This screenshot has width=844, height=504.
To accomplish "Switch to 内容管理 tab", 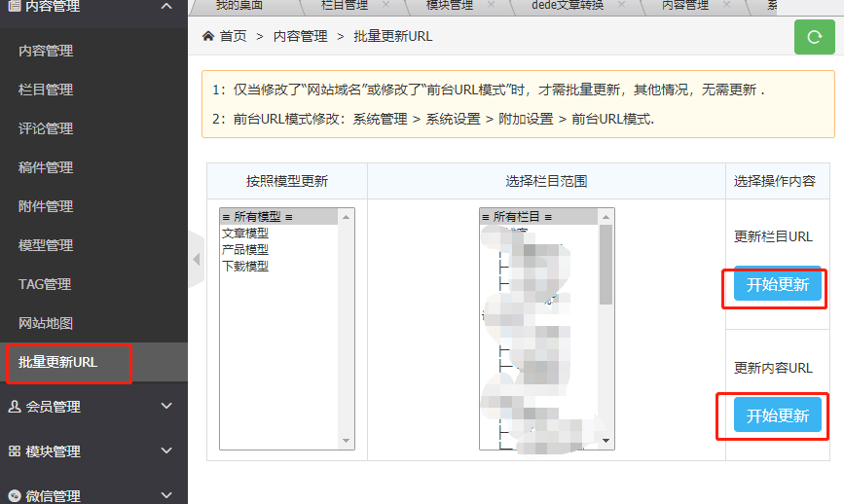I will (685, 6).
